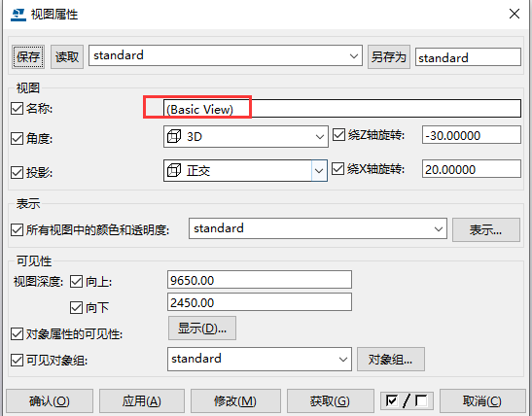Click the 显示(D)... button

tap(202, 329)
